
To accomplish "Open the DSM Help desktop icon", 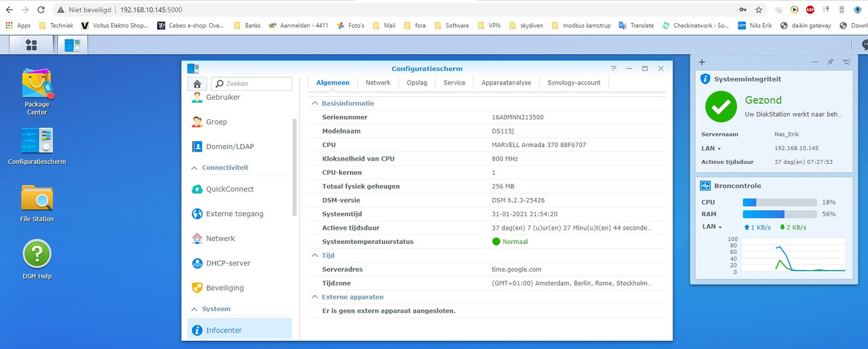I will pos(37,260).
